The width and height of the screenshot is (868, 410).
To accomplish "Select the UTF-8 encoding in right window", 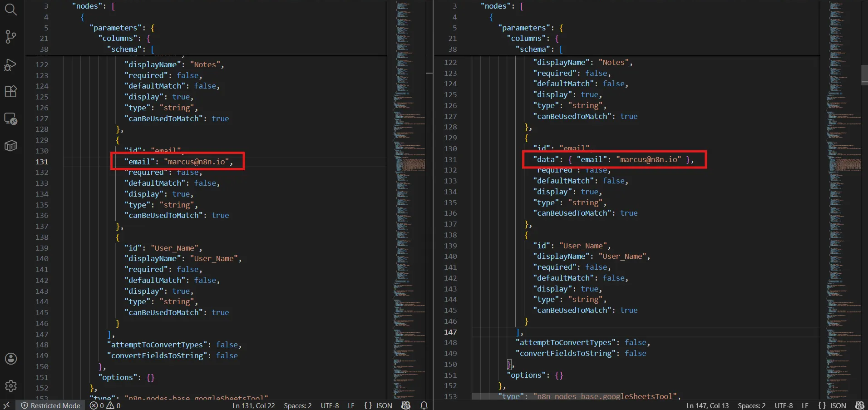I will [784, 405].
